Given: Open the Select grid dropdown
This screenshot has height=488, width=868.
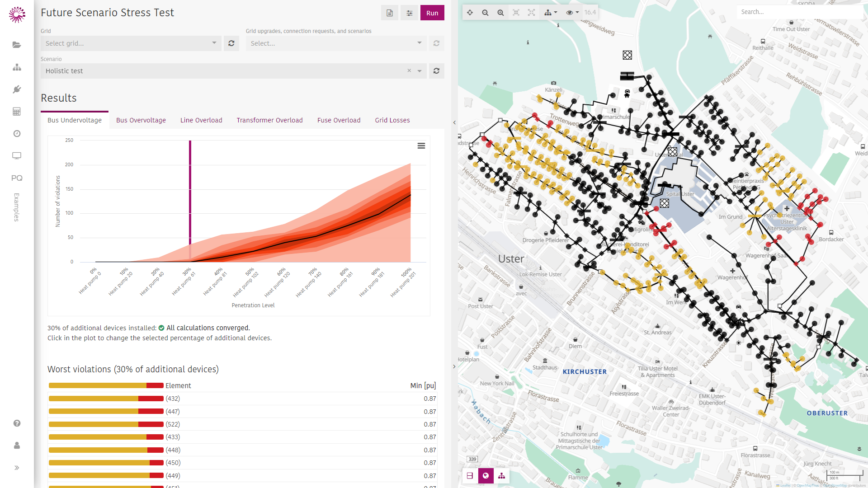Looking at the screenshot, I should [131, 43].
